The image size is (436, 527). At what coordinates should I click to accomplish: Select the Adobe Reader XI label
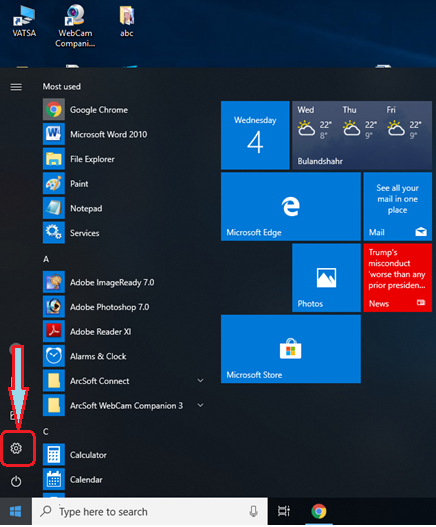pyautogui.click(x=101, y=332)
